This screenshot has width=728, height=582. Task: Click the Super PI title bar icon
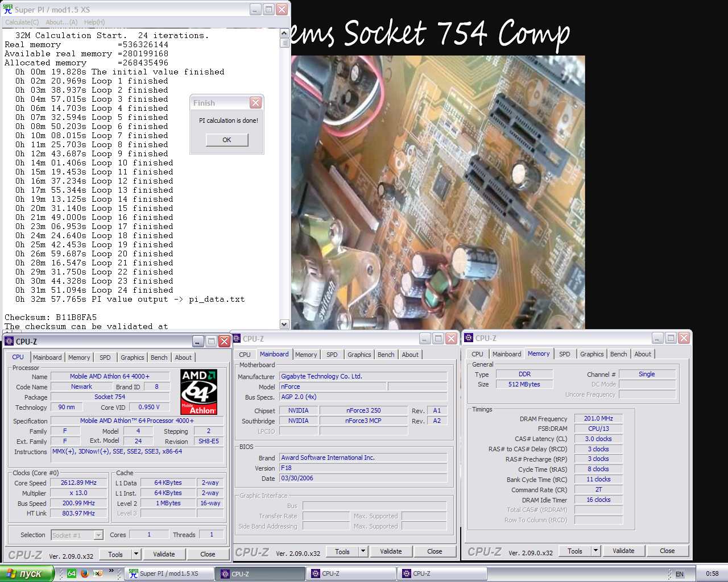click(x=8, y=9)
